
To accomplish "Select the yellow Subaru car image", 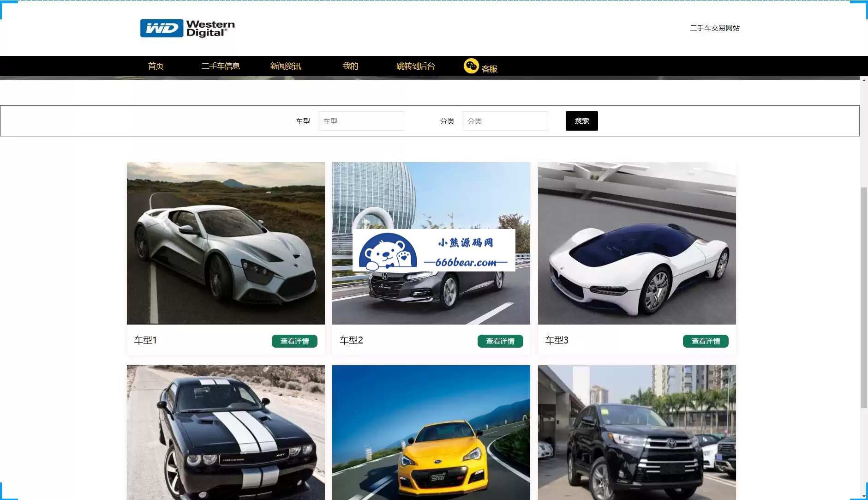I will [431, 432].
